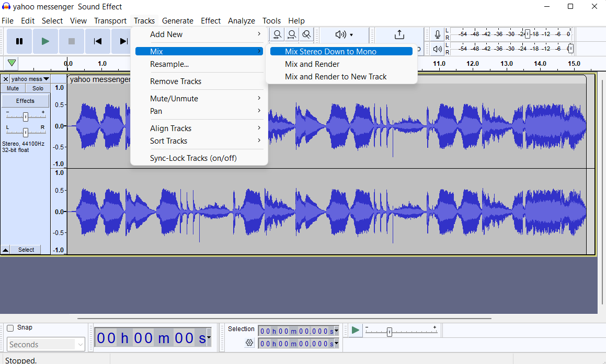Image resolution: width=606 pixels, height=364 pixels.
Task: Select Mix Stereo Down to Mono
Action: coord(330,52)
